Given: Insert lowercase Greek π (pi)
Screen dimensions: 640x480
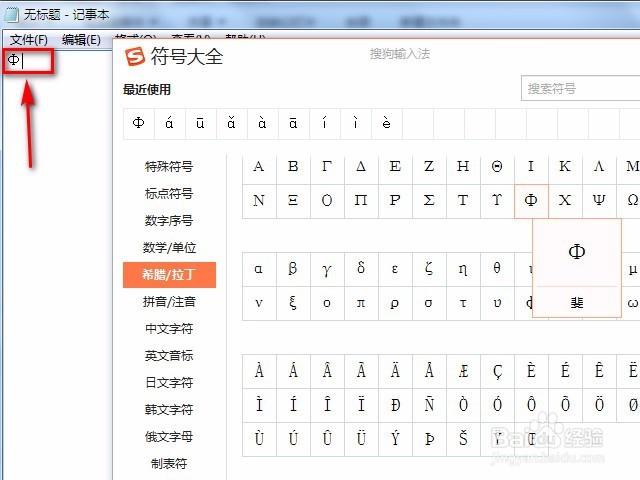Looking at the screenshot, I should 361,303.
